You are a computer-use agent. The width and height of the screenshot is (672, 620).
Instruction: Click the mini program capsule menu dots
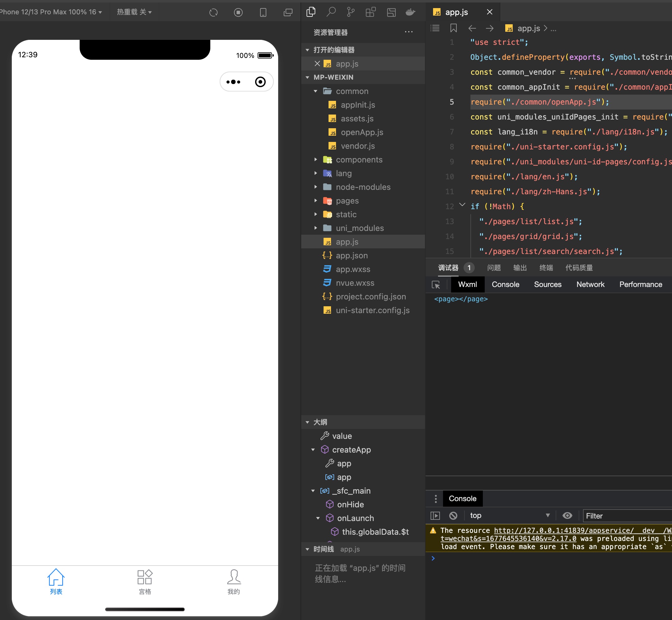click(x=233, y=82)
